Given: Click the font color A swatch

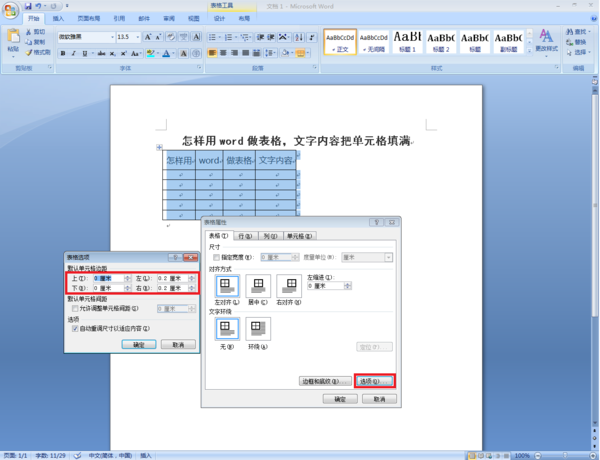Looking at the screenshot, I should click(166, 54).
